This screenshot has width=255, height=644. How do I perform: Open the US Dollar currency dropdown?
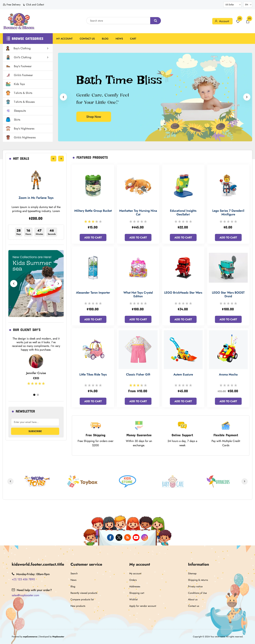pos(232,5)
